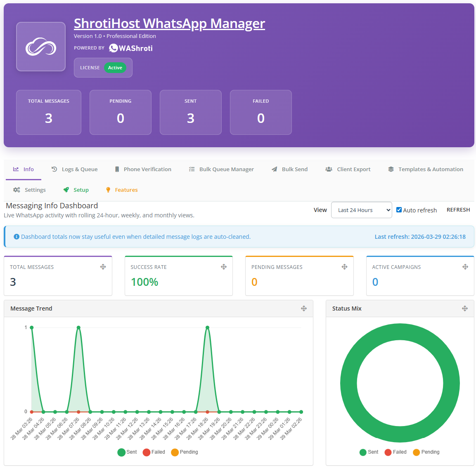
Task: Click the green Sent legend swatch
Action: (x=121, y=452)
